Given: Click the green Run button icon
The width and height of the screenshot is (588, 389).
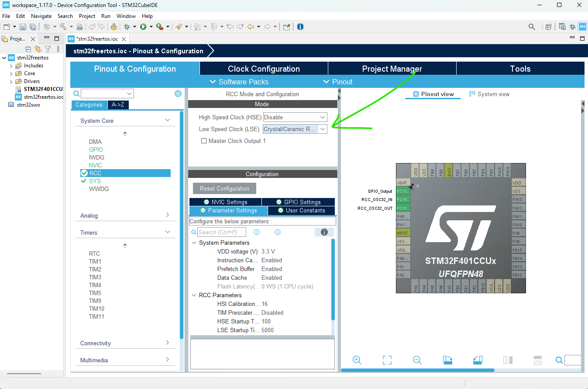Looking at the screenshot, I should click(x=143, y=27).
